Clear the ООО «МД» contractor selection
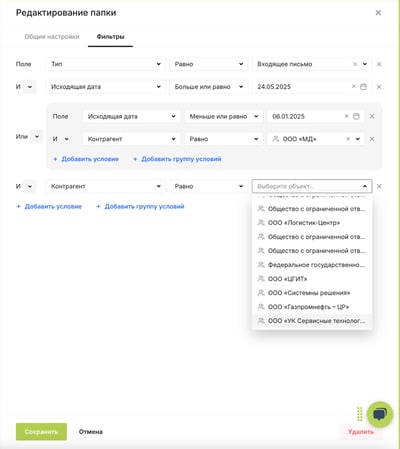This screenshot has width=400, height=449. 348,139
